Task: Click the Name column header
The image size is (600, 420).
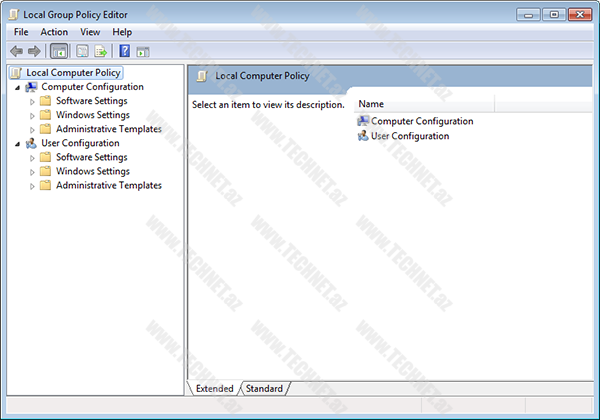Action: point(371,104)
